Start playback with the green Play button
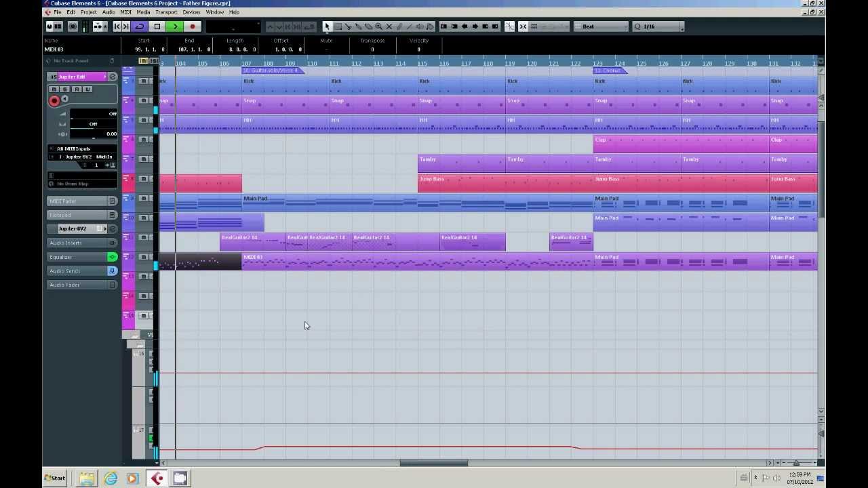 pos(175,26)
